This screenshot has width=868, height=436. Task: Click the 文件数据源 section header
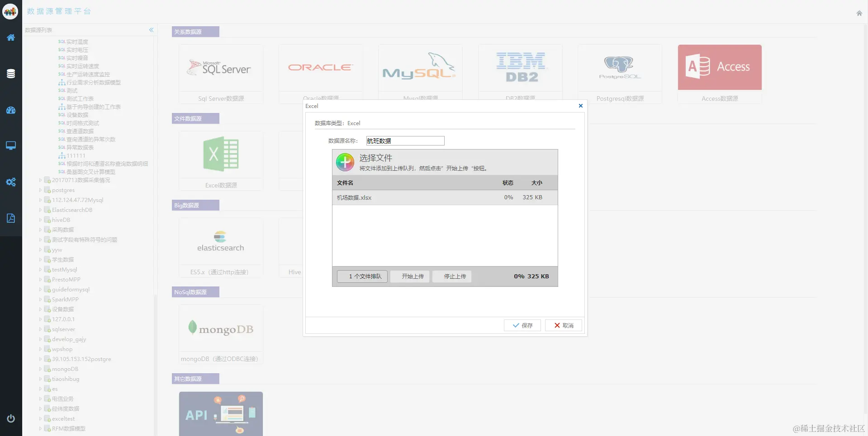(195, 118)
